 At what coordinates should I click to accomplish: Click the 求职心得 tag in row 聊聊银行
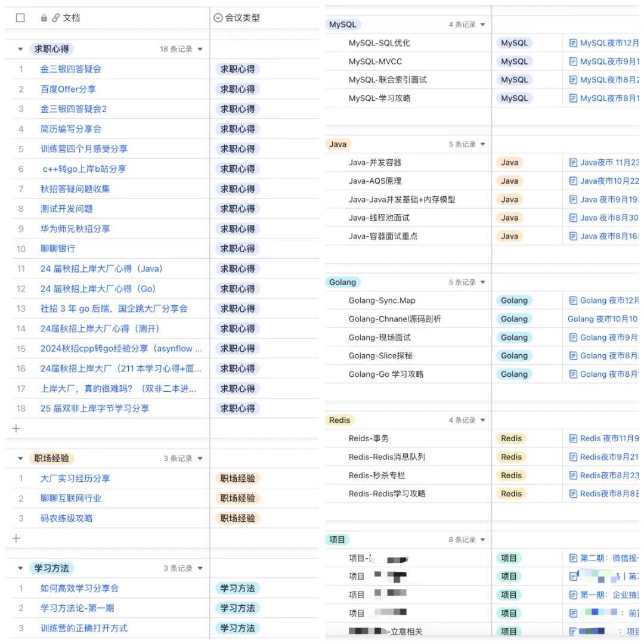click(x=237, y=249)
